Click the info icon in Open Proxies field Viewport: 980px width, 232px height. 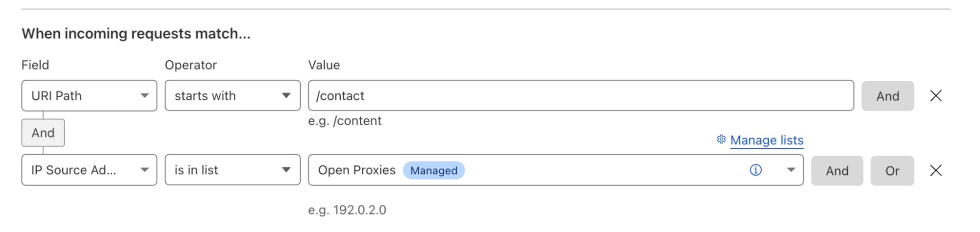(755, 170)
